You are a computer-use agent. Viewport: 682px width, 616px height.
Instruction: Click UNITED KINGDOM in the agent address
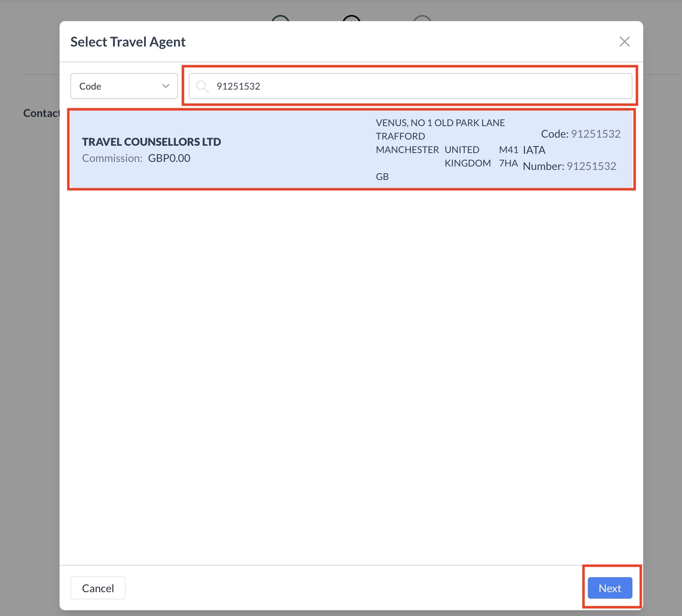(467, 156)
